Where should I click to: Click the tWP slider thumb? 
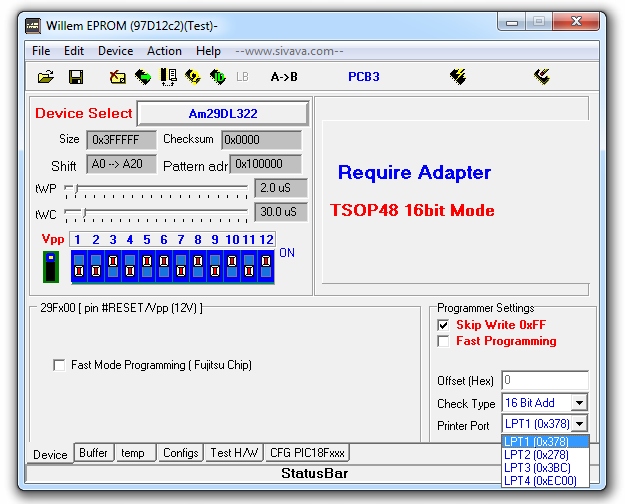click(77, 188)
